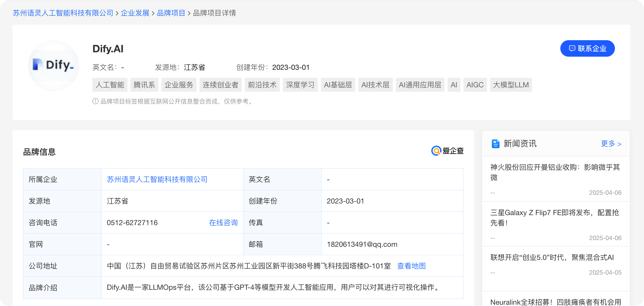Click the email address 1820613491@qq.com
The height and width of the screenshot is (306, 644).
pyautogui.click(x=362, y=244)
